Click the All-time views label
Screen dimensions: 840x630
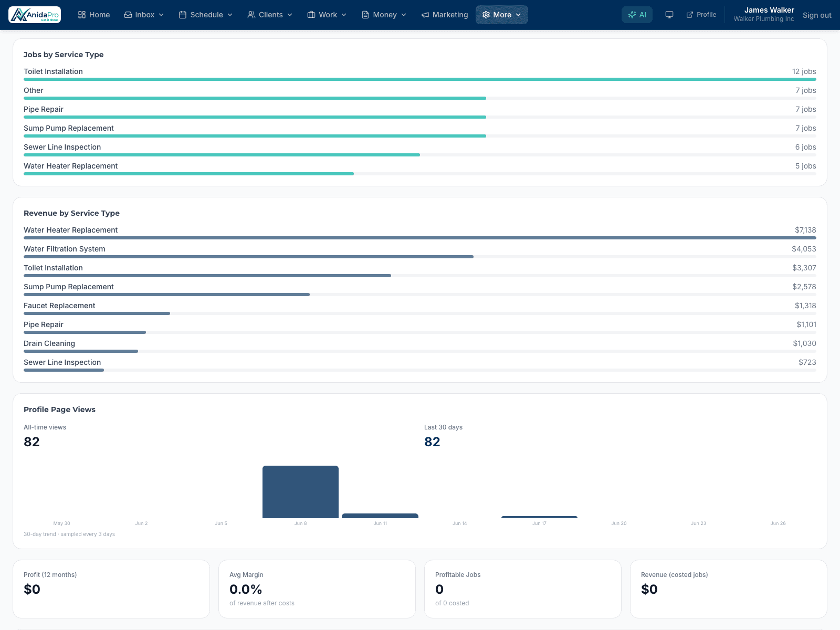(x=45, y=427)
